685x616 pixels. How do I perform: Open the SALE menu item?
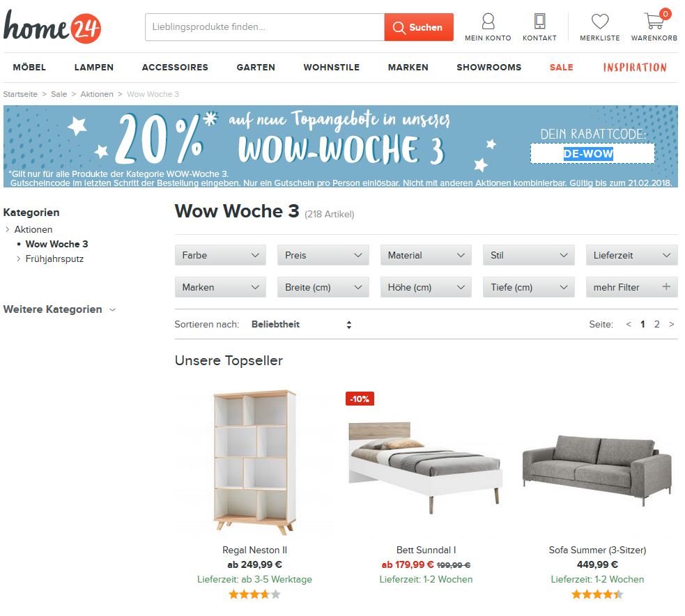tap(562, 68)
